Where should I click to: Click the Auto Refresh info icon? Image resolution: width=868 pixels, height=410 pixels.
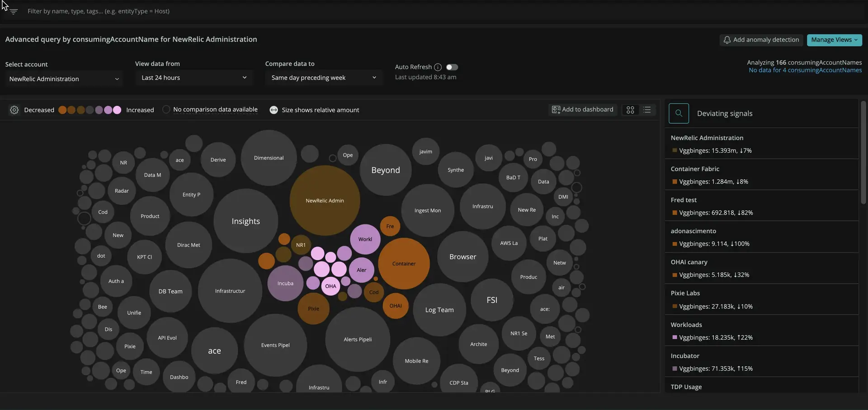tap(438, 67)
